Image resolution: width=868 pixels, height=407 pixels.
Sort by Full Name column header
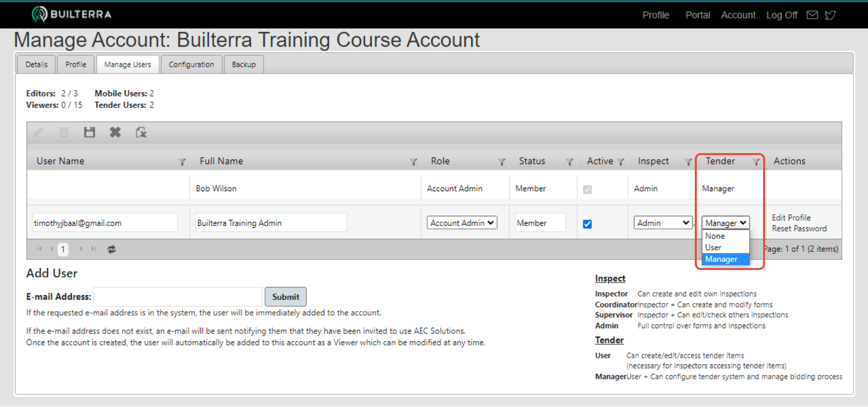coord(221,161)
